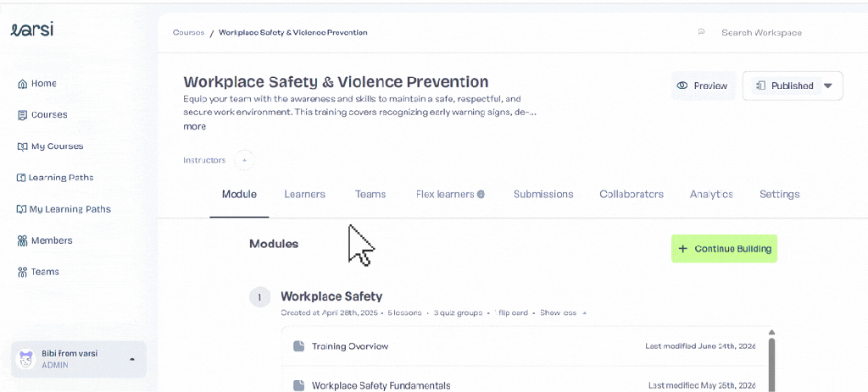Add an instructor with the plus icon
Screen dimensions: 868x392
pos(244,160)
